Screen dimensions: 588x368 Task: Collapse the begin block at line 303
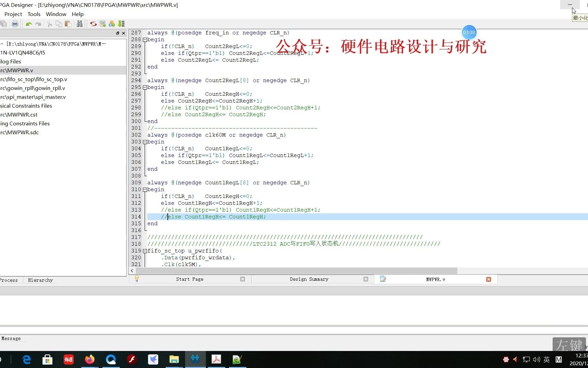point(144,142)
